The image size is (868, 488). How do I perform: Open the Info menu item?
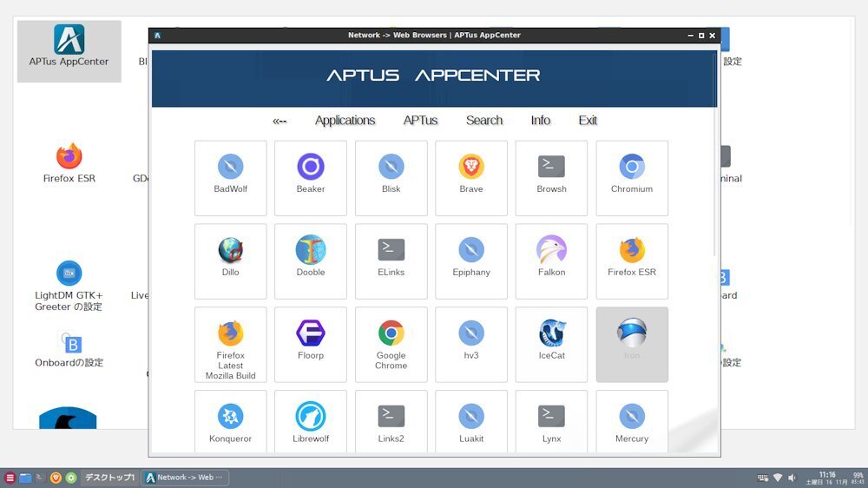coord(540,121)
